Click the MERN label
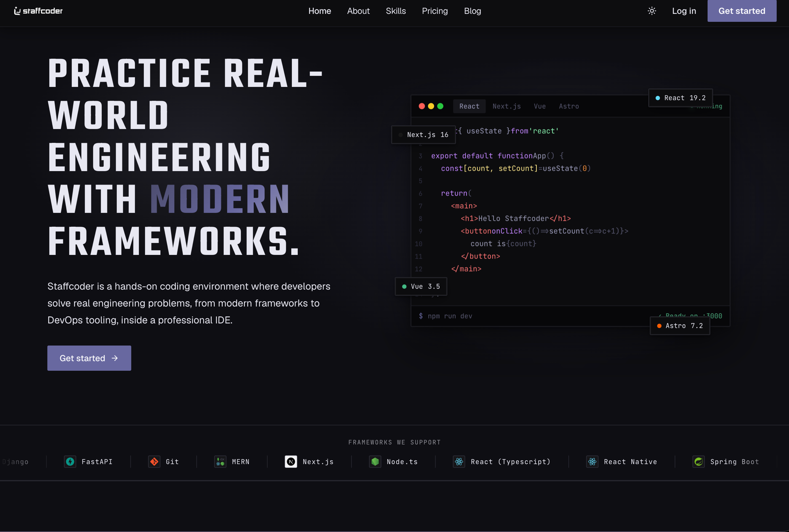Viewport: 789px width, 532px height. (241, 462)
